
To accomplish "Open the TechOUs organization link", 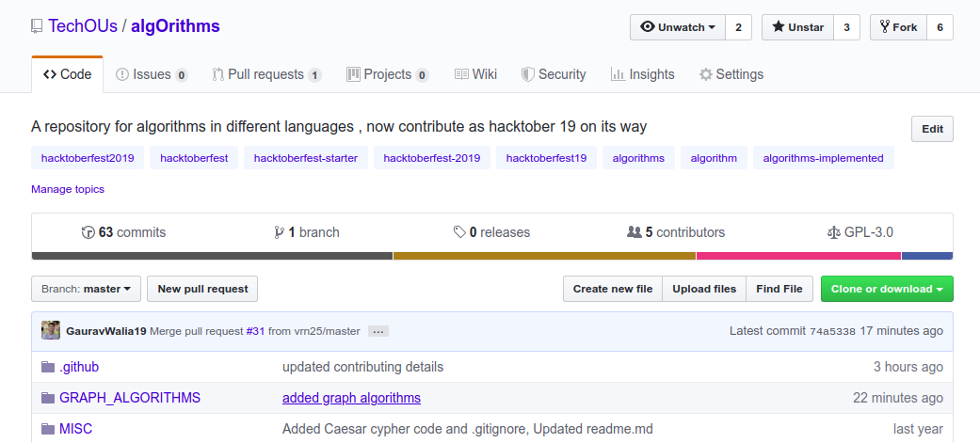I will pyautogui.click(x=83, y=26).
